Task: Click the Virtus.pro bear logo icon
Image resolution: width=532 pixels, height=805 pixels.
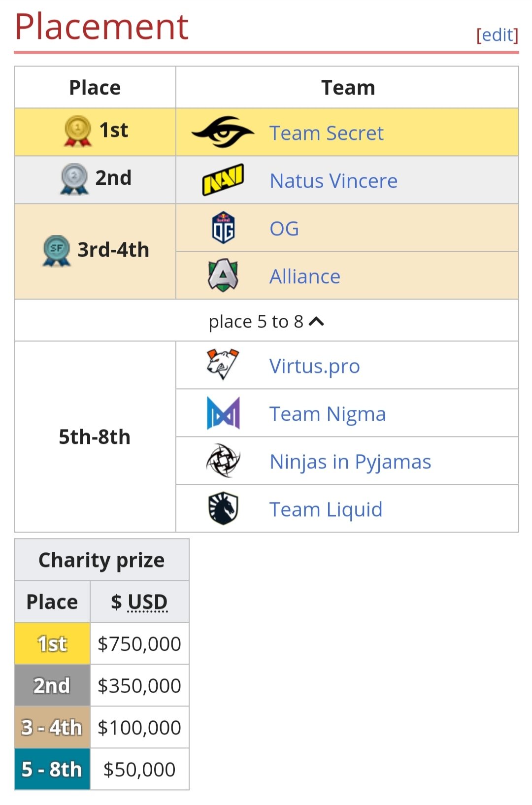Action: coord(223,365)
